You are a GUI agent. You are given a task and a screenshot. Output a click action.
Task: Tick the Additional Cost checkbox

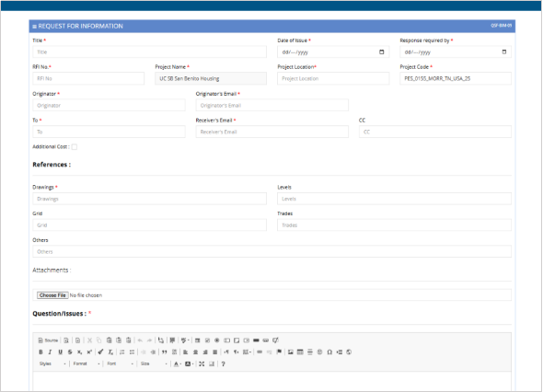click(75, 147)
